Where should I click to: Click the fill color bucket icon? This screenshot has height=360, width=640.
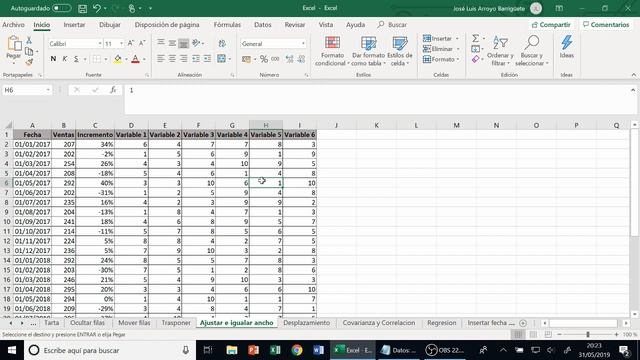tap(118, 59)
